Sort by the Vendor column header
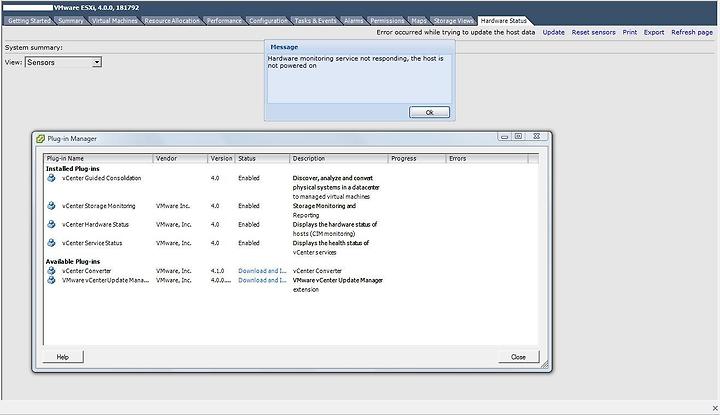Screen dimensions: 720x415 click(180, 158)
